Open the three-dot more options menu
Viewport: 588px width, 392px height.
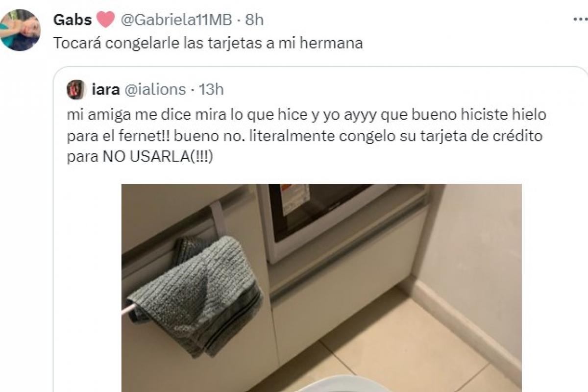click(580, 20)
